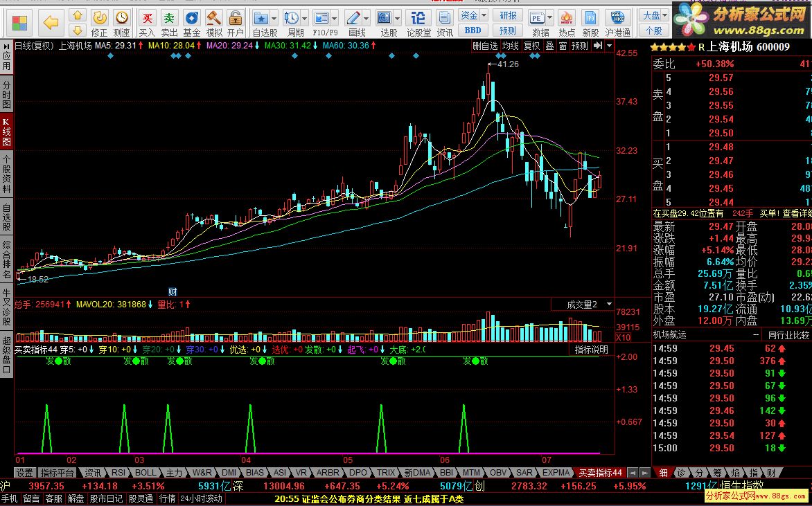Click the chart jump-to-end arrow icon

[x=598, y=46]
